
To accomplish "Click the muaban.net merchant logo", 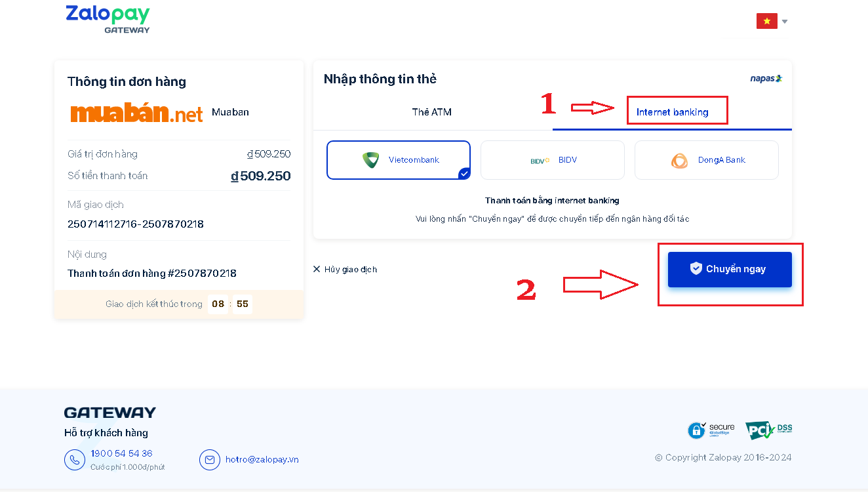I will tap(136, 113).
